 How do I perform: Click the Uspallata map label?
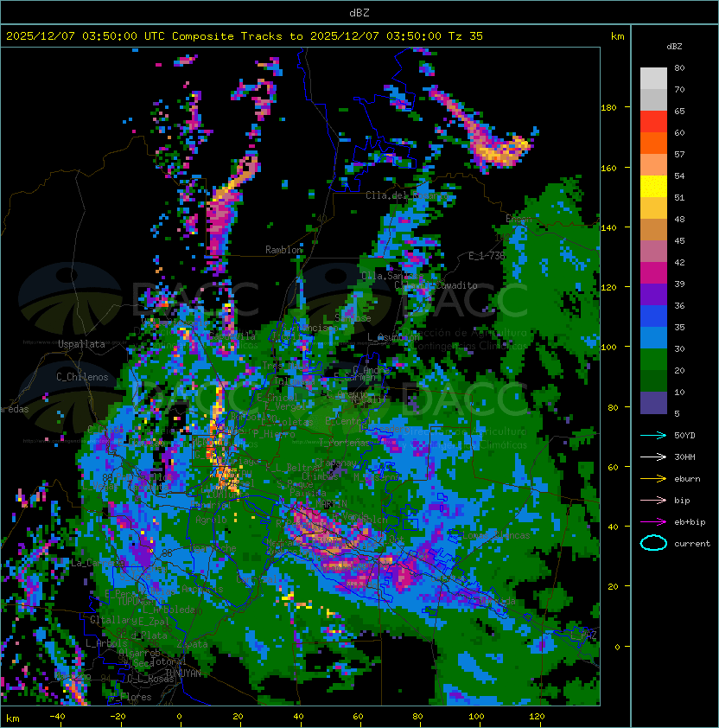tap(81, 344)
